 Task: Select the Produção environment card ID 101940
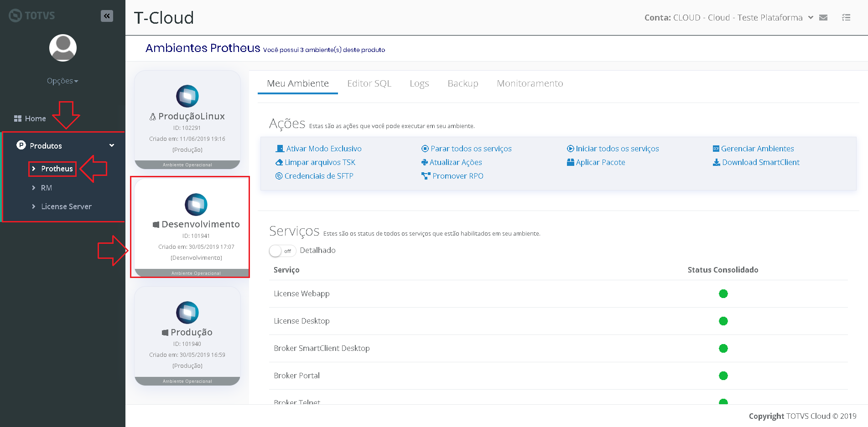click(x=187, y=336)
